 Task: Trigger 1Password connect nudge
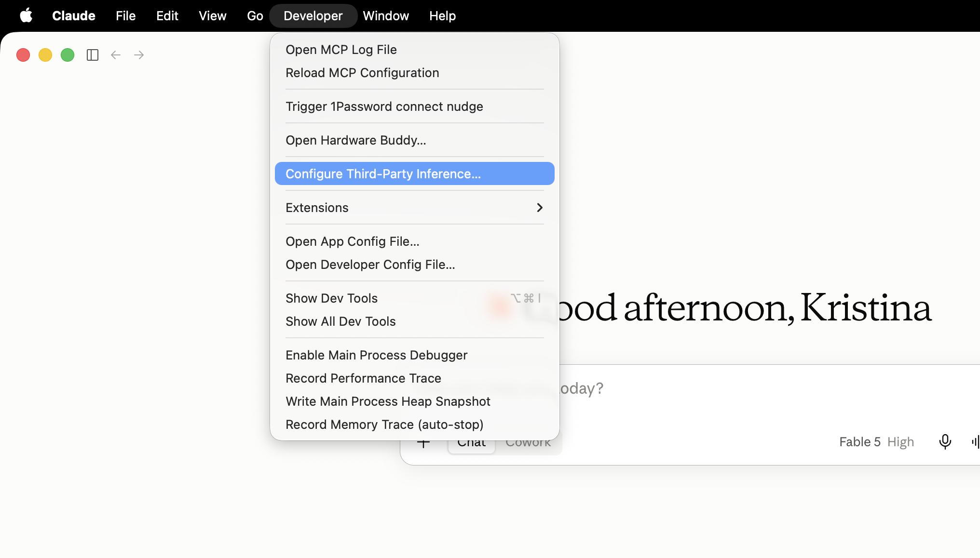pyautogui.click(x=415, y=106)
